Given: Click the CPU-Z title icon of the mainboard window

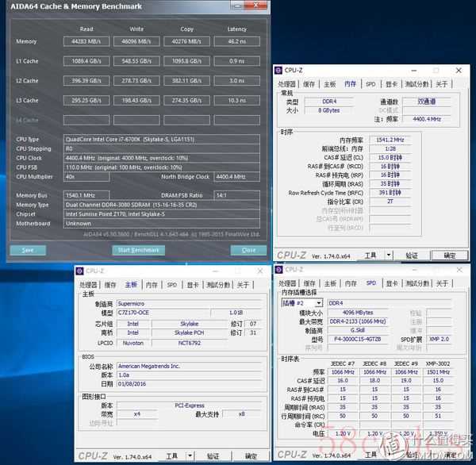Looking at the screenshot, I should (x=80, y=271).
